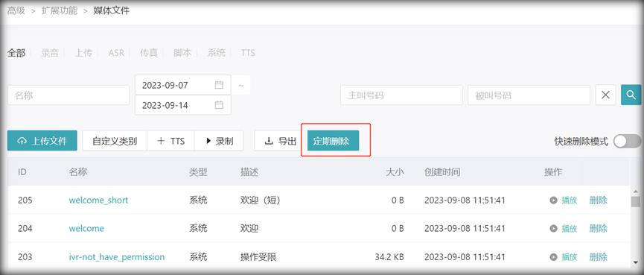Focus the 被叫号码 input field
Screen dimensions: 644x275
[x=529, y=95]
